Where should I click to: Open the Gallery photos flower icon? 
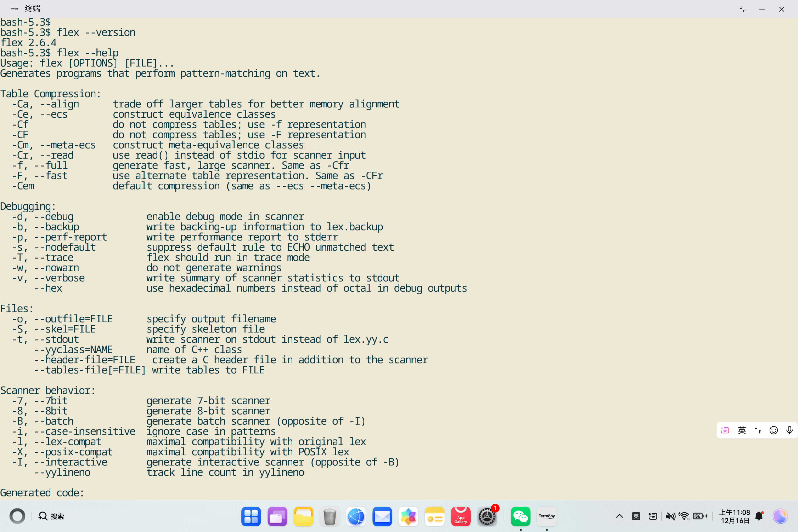(408, 516)
